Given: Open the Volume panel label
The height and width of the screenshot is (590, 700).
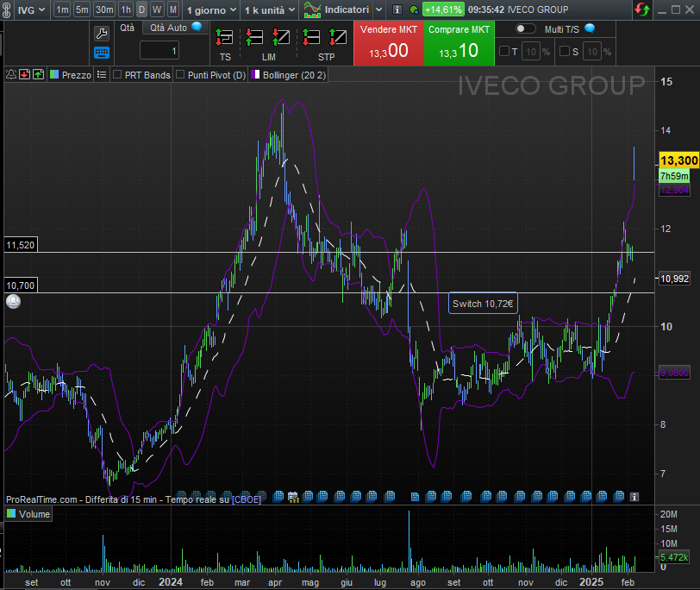Looking at the screenshot, I should [34, 514].
